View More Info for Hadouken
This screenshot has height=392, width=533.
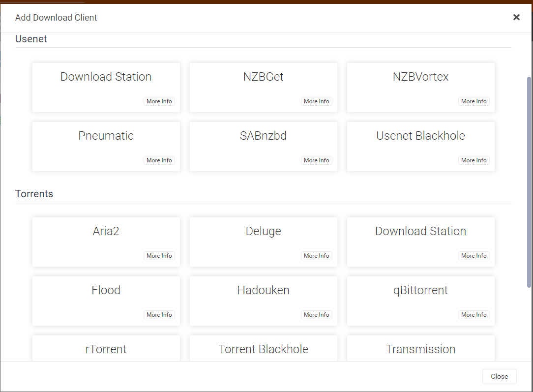[317, 315]
